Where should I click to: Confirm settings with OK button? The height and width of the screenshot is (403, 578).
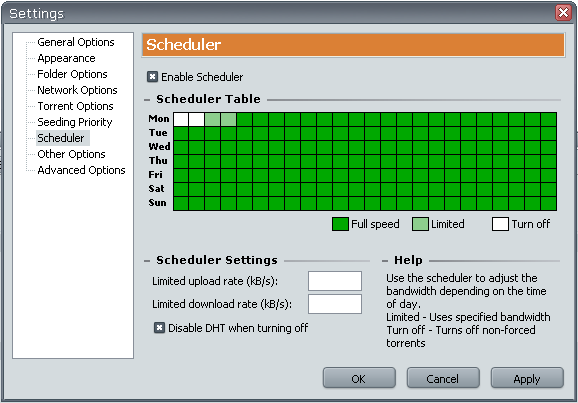pyautogui.click(x=359, y=378)
